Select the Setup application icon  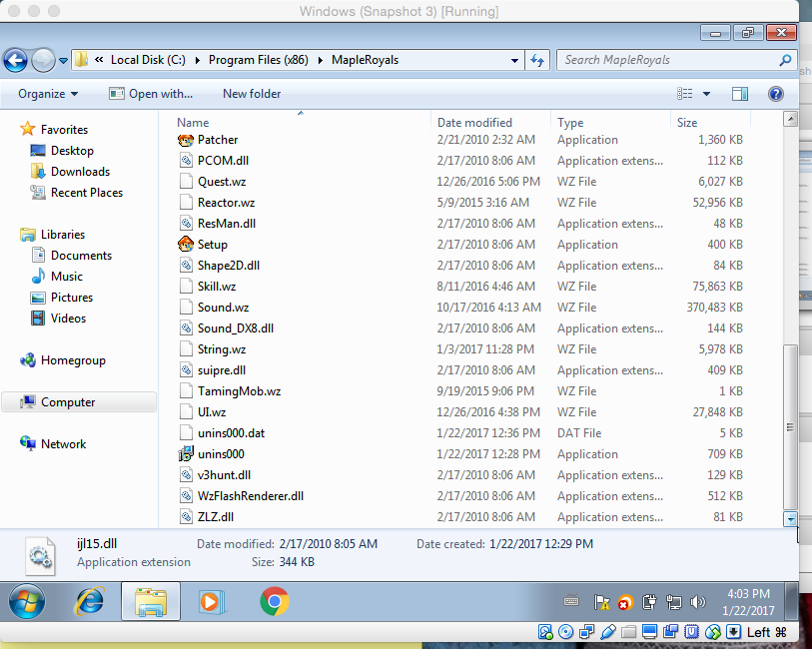tap(186, 245)
